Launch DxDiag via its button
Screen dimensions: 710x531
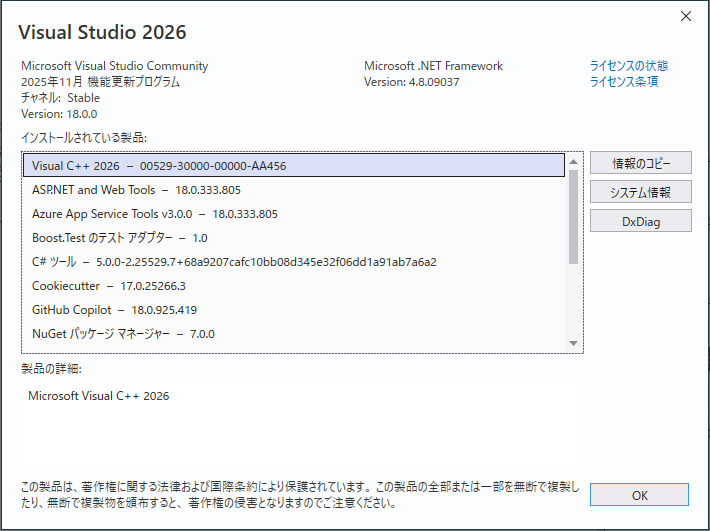point(640,221)
